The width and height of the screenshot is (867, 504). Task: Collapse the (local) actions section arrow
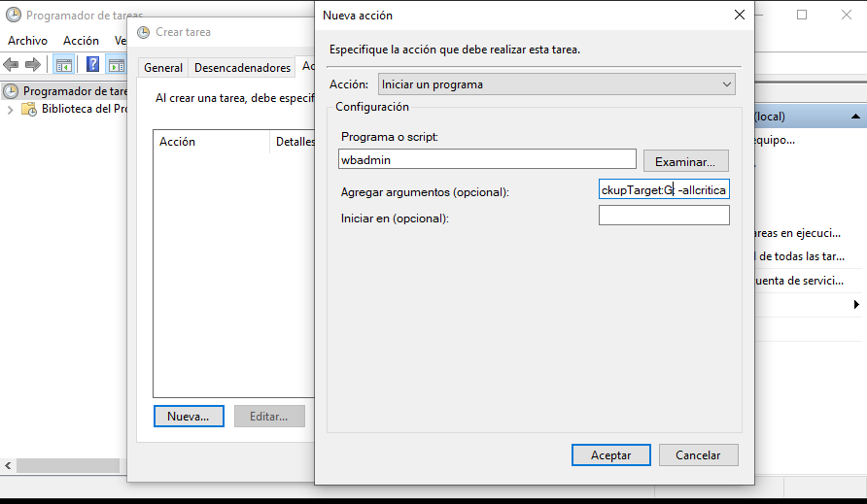click(855, 117)
